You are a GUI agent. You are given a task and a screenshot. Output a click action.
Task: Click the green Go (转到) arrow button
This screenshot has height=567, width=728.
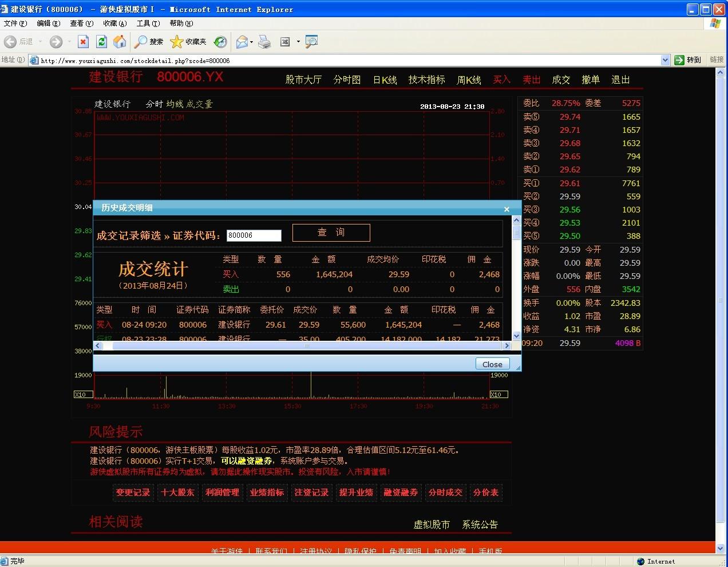(687, 60)
